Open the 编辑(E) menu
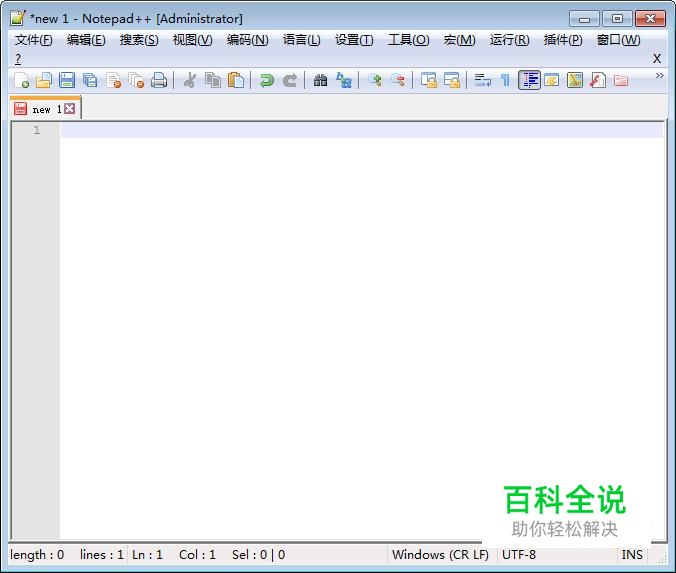The height and width of the screenshot is (573, 676). tap(86, 40)
